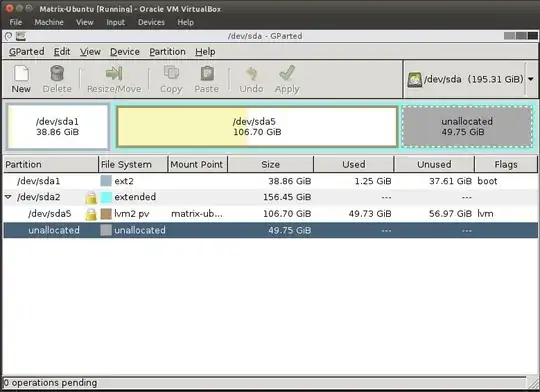
Task: Click the '37.61 GiB' unused cell
Action: pos(450,181)
